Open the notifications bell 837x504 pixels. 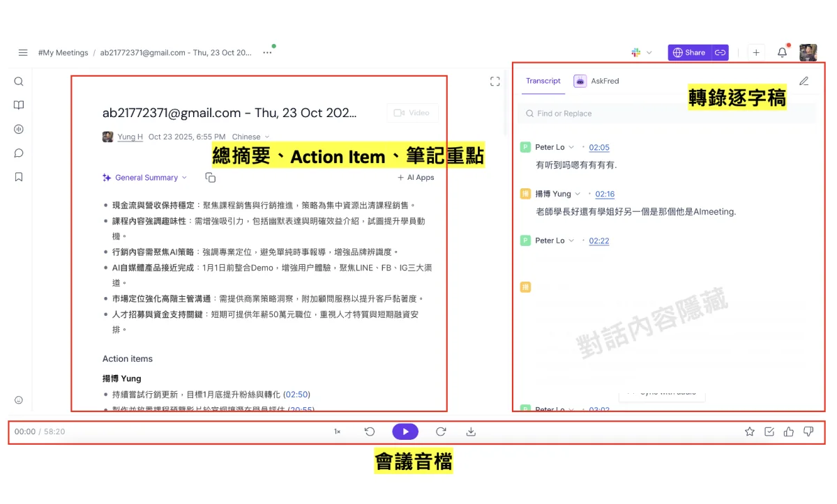(783, 52)
